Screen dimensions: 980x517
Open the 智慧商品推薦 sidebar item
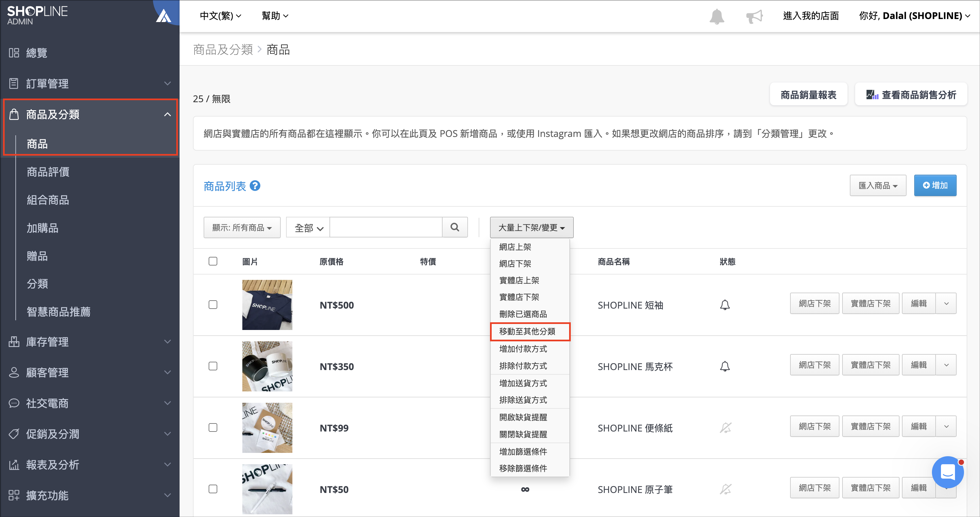click(59, 312)
